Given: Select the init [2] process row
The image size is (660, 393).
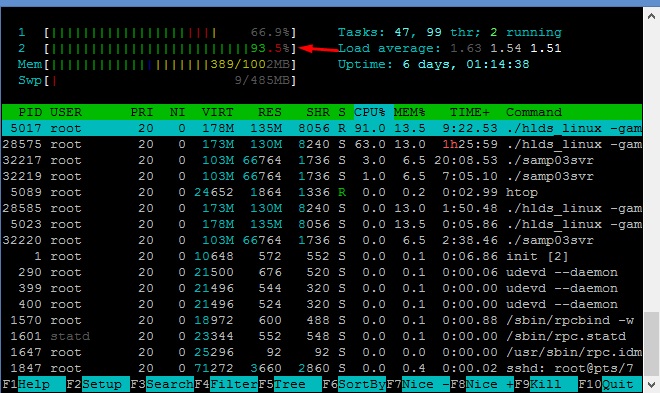Looking at the screenshot, I should (x=322, y=256).
